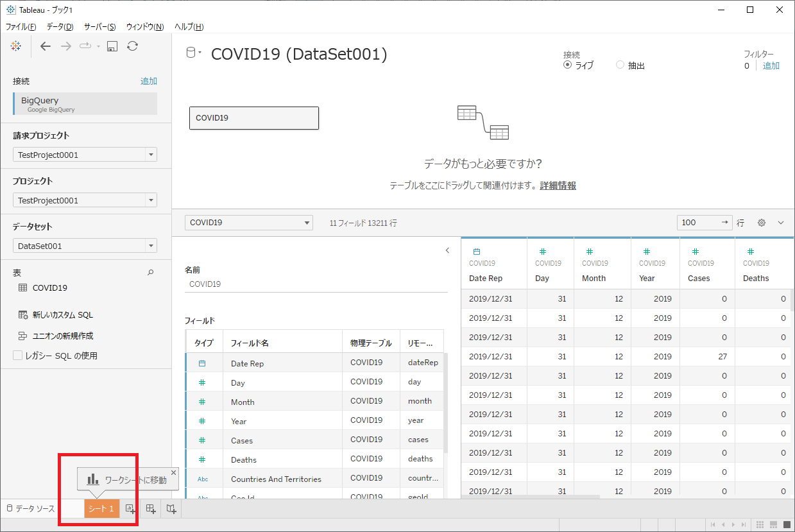Open the Tableau start page logo icon
The height and width of the screenshot is (532, 795).
pos(17,46)
